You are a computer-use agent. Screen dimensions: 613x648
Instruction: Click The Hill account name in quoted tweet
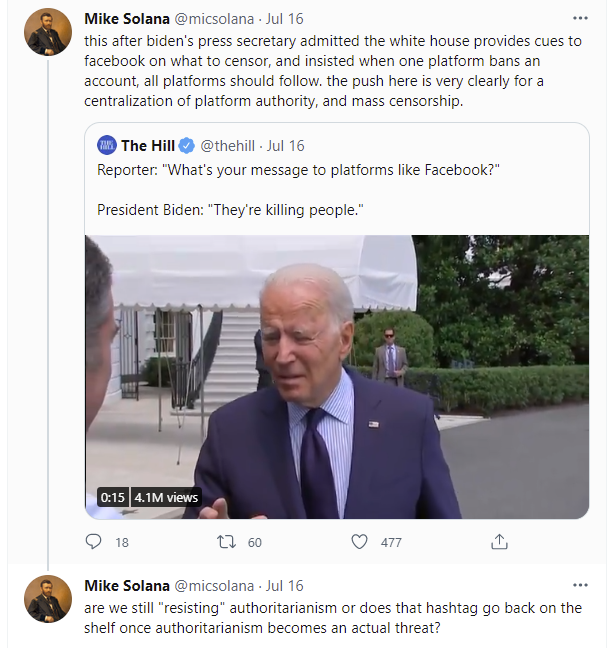148,146
